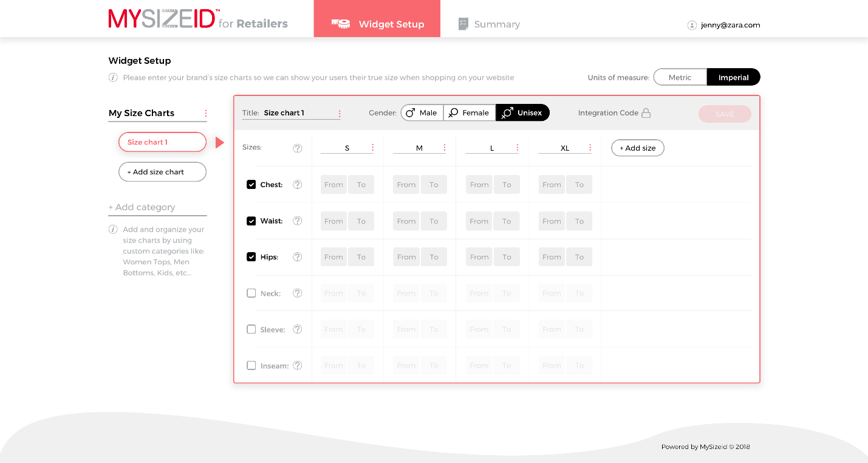Switch to the Summary tab
868x463 pixels.
pyautogui.click(x=489, y=24)
